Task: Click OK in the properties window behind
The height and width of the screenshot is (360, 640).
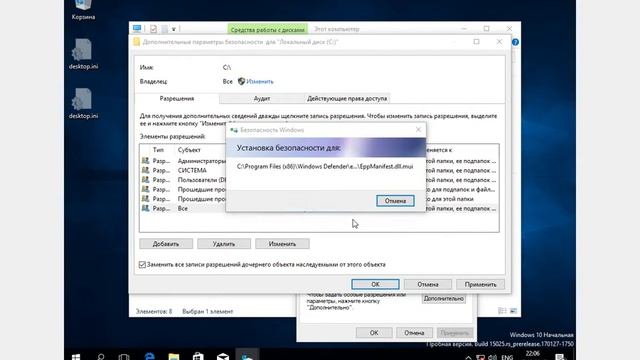Action: click(374, 333)
